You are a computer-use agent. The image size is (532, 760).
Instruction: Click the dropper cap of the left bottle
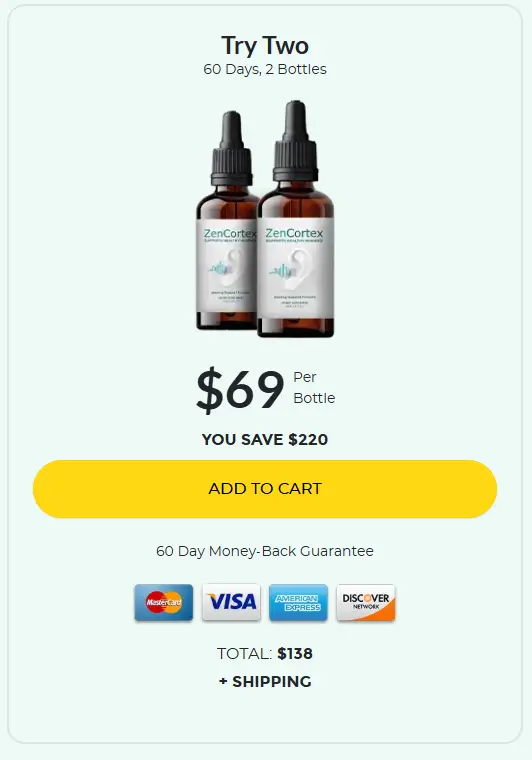tap(232, 148)
